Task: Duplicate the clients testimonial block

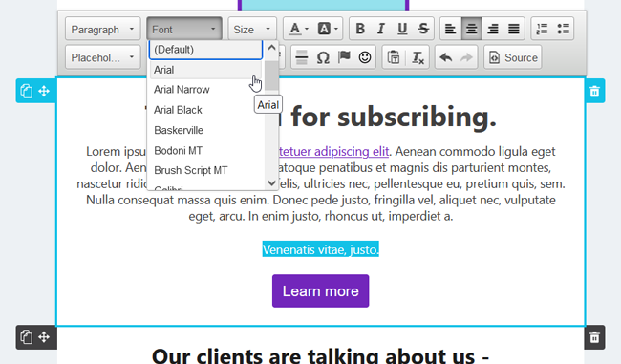Action: click(x=26, y=337)
